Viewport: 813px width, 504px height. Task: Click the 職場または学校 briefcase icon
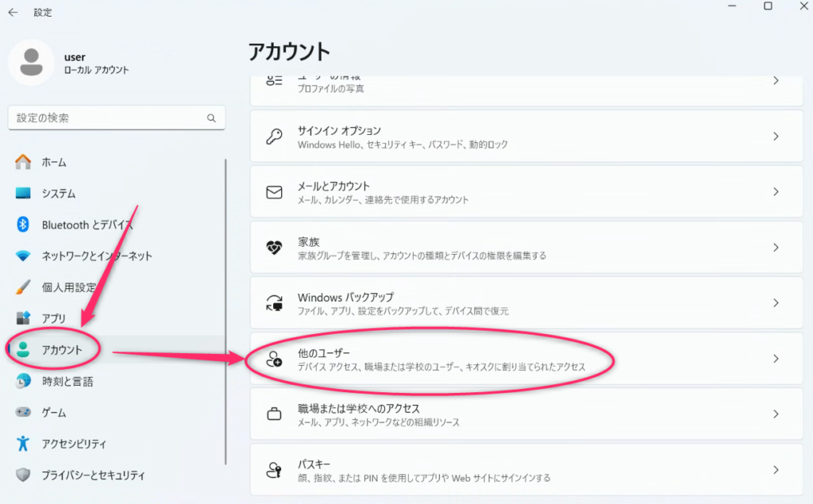[x=274, y=414]
